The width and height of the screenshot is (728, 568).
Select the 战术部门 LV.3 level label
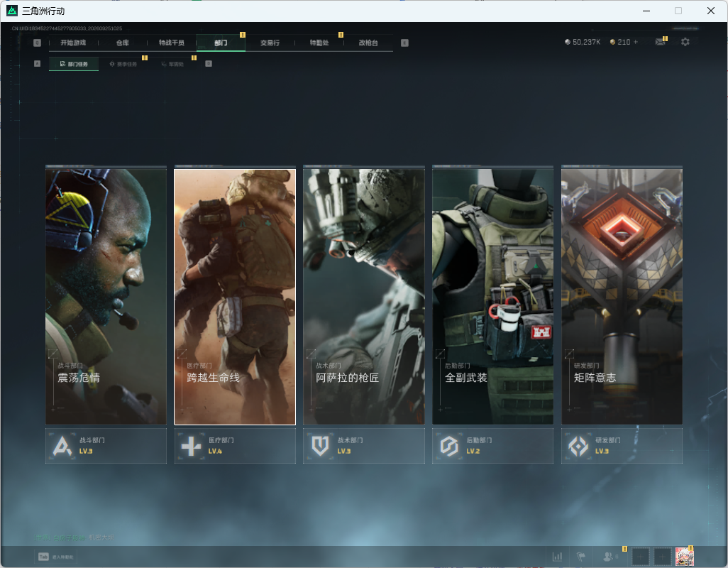344,451
